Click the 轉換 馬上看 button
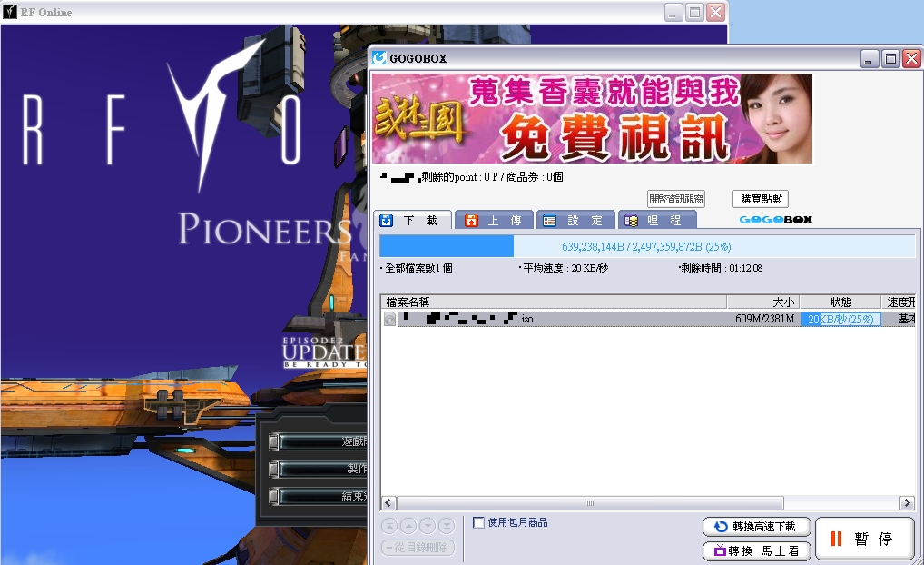 (757, 550)
